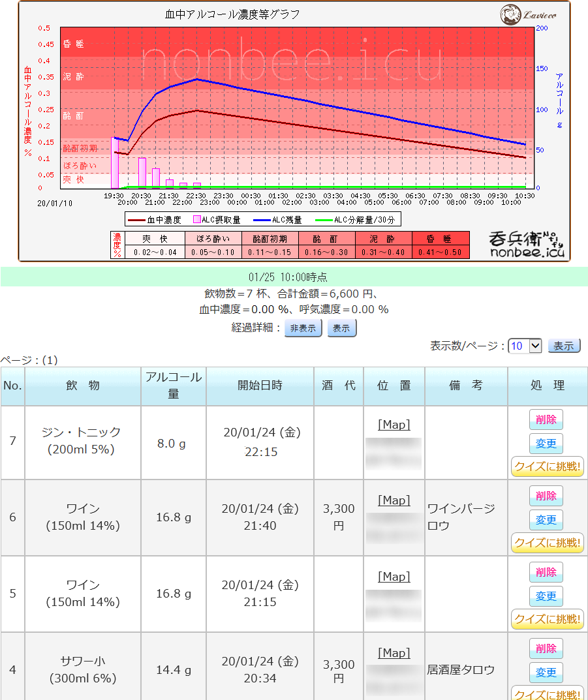Click the 飲物 column header
This screenshot has width=588, height=700.
coord(83,386)
